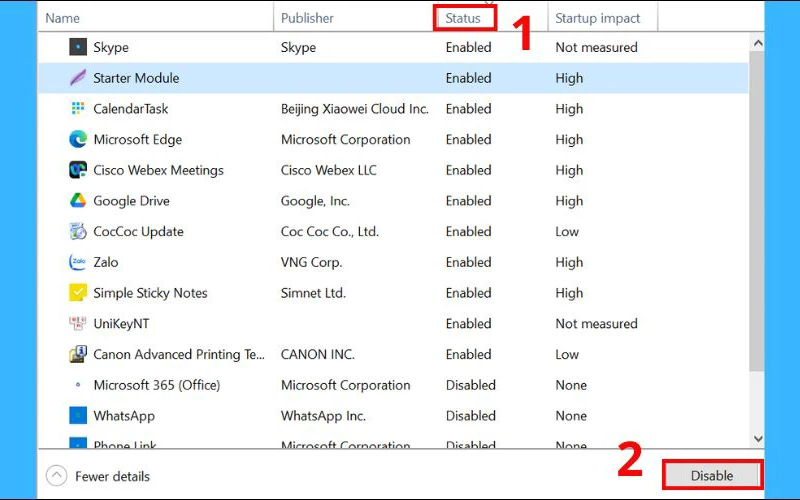Click the scroll down arrow of list
The width and height of the screenshot is (800, 500).
(x=757, y=438)
